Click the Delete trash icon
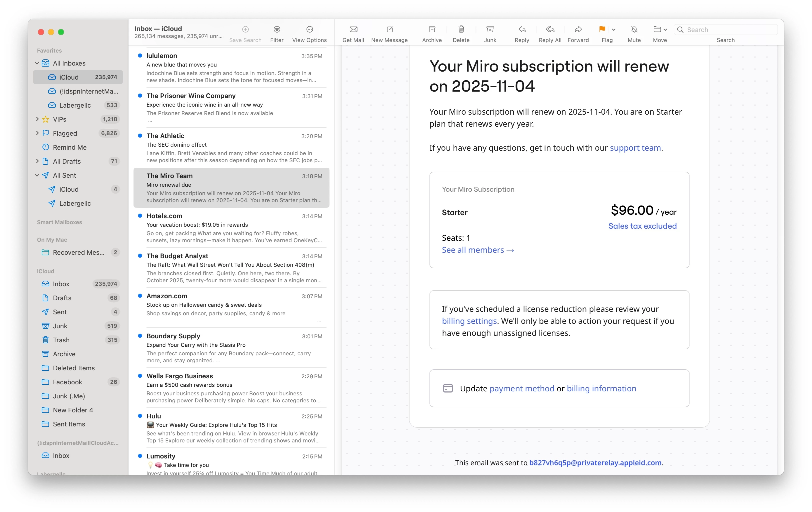The height and width of the screenshot is (512, 812). pyautogui.click(x=461, y=30)
